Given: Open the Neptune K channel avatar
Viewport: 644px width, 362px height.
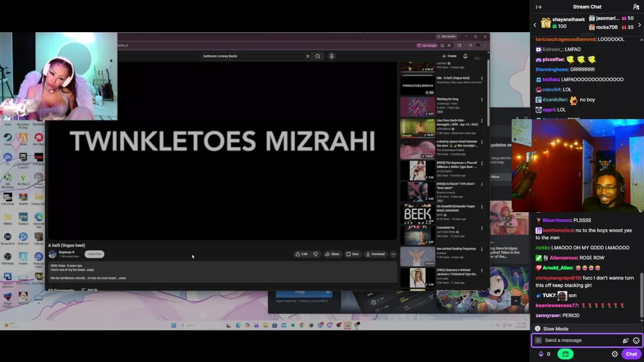Looking at the screenshot, I should point(52,254).
